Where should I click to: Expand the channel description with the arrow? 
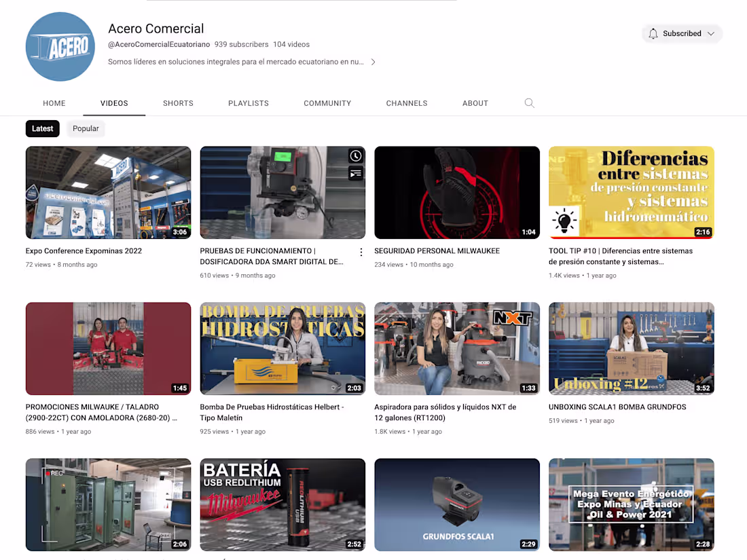click(373, 61)
